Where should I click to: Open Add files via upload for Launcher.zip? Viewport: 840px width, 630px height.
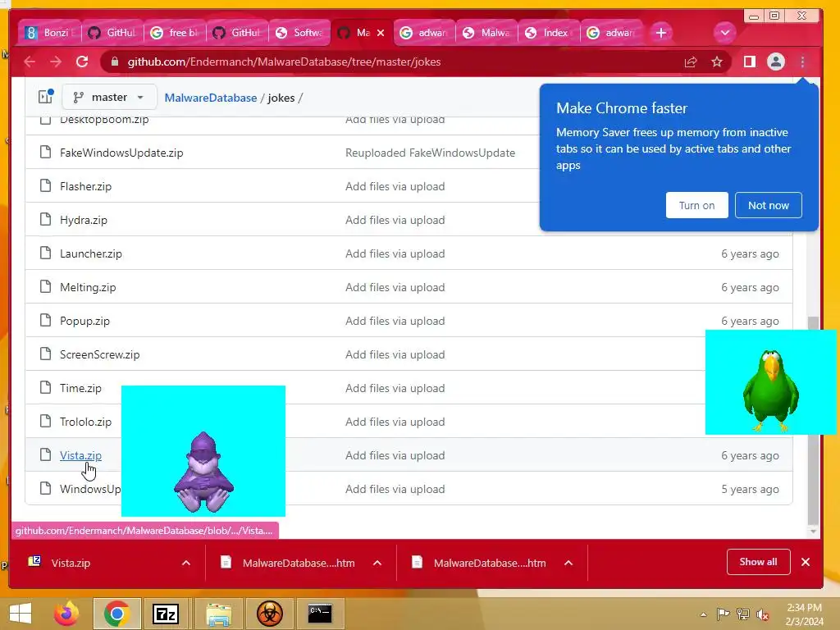click(395, 253)
